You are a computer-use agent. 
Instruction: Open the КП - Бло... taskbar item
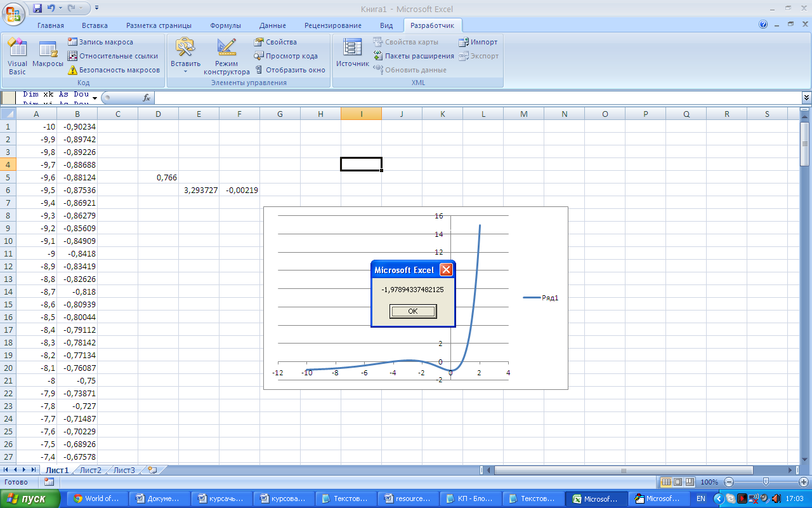pos(470,498)
